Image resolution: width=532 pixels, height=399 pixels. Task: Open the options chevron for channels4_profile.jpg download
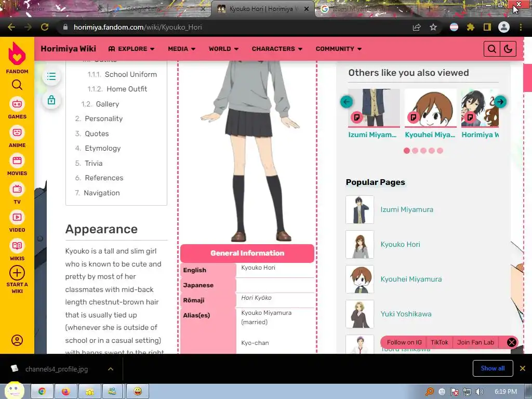pyautogui.click(x=111, y=369)
